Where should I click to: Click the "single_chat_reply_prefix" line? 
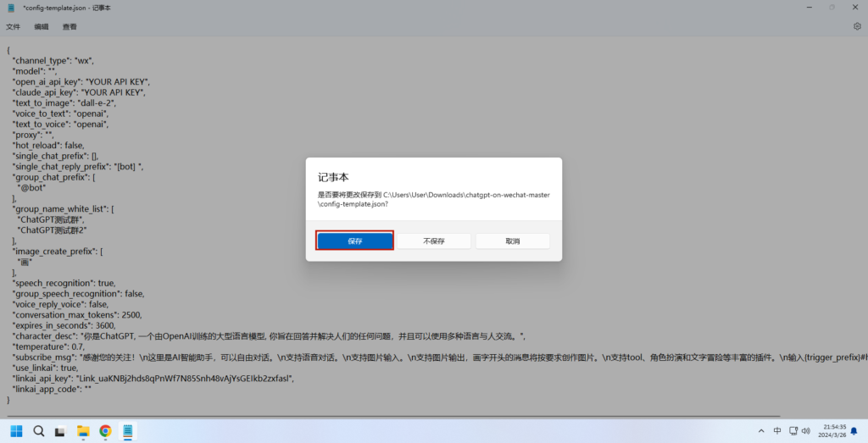coord(77,167)
